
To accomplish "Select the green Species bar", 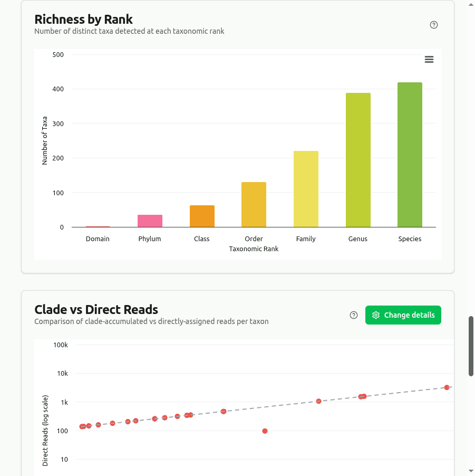I will [x=410, y=155].
